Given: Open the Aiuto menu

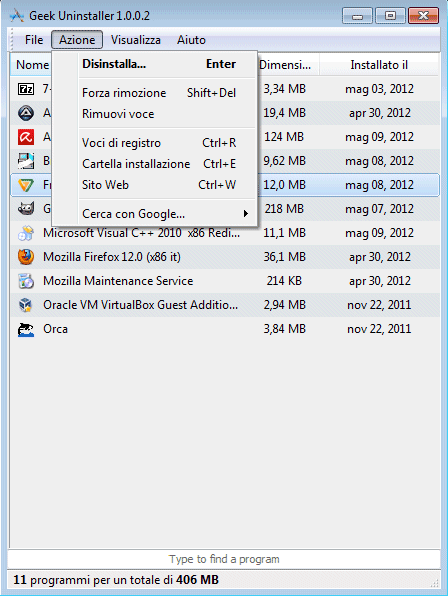Looking at the screenshot, I should click(191, 40).
